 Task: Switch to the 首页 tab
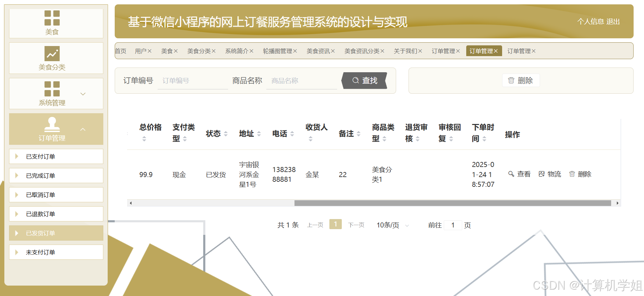click(121, 51)
